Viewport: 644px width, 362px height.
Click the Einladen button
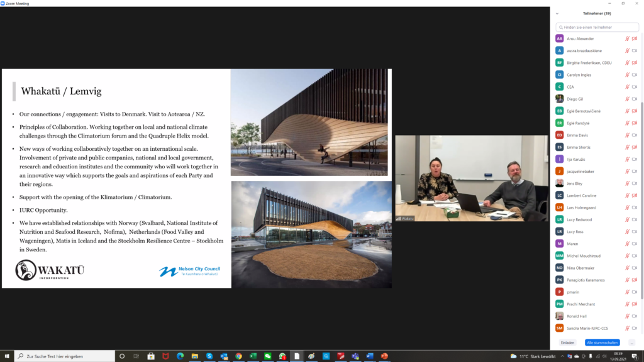point(567,343)
